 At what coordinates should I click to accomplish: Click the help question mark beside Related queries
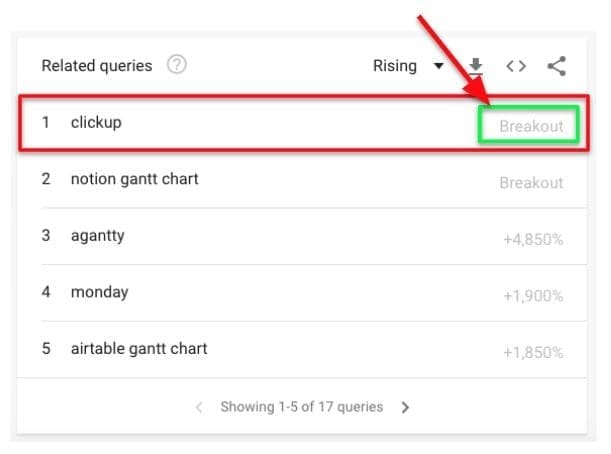tap(177, 65)
